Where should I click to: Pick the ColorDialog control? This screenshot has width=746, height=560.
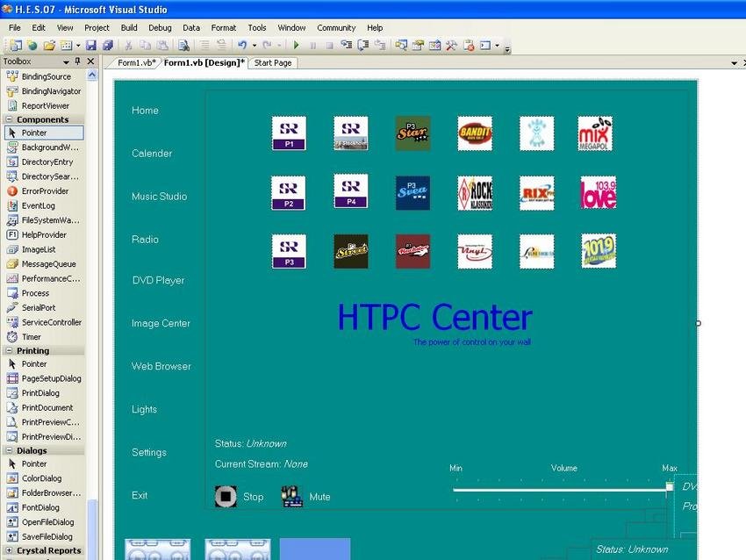(x=44, y=478)
